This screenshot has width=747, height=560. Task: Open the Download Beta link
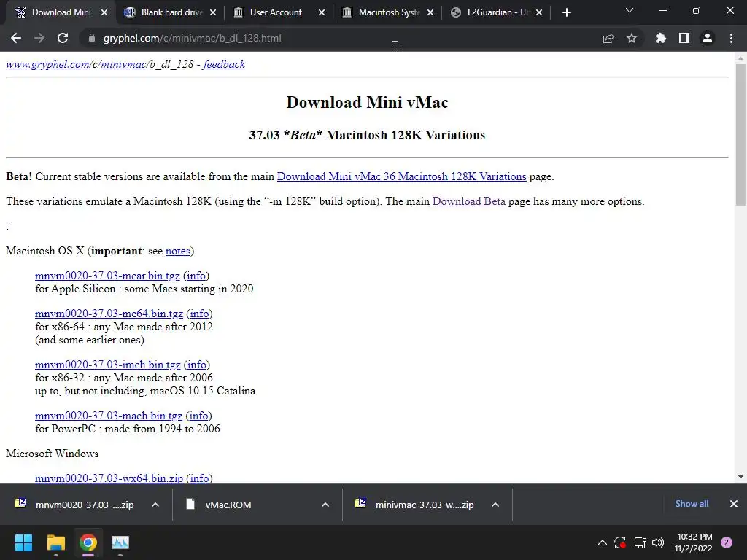(469, 201)
